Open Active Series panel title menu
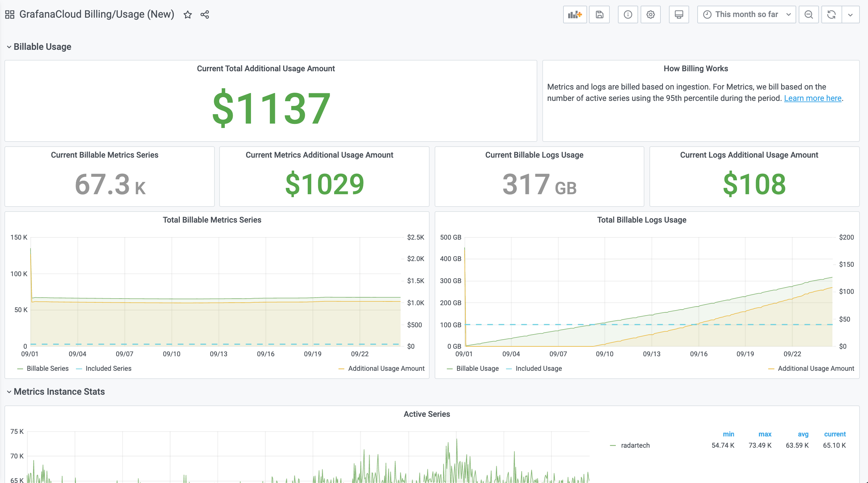Viewport: 868px width, 483px height. pyautogui.click(x=426, y=414)
